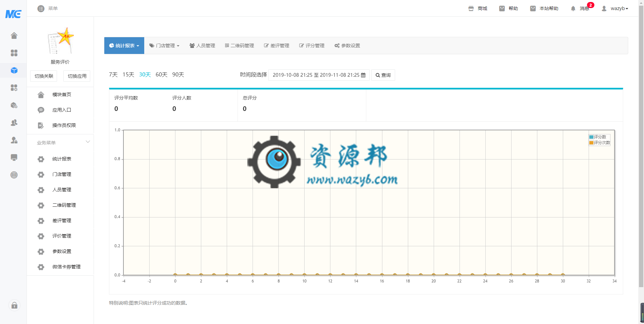Click the globe icon in left rail
This screenshot has width=644, height=324.
pos(14,175)
